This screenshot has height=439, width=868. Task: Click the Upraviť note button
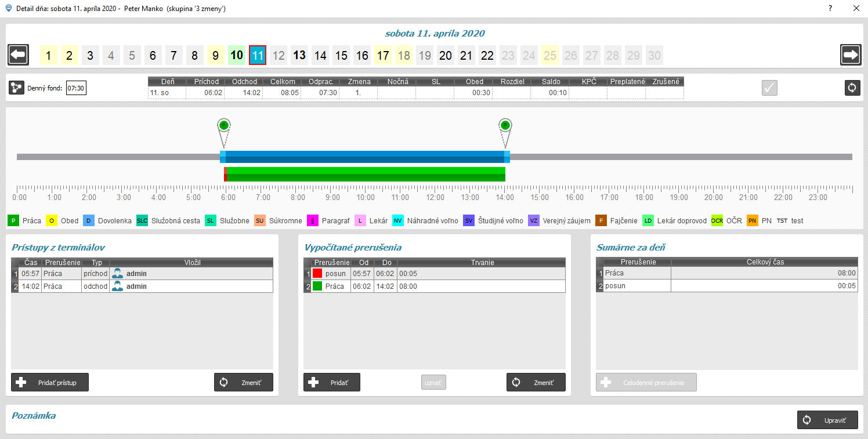coord(827,420)
